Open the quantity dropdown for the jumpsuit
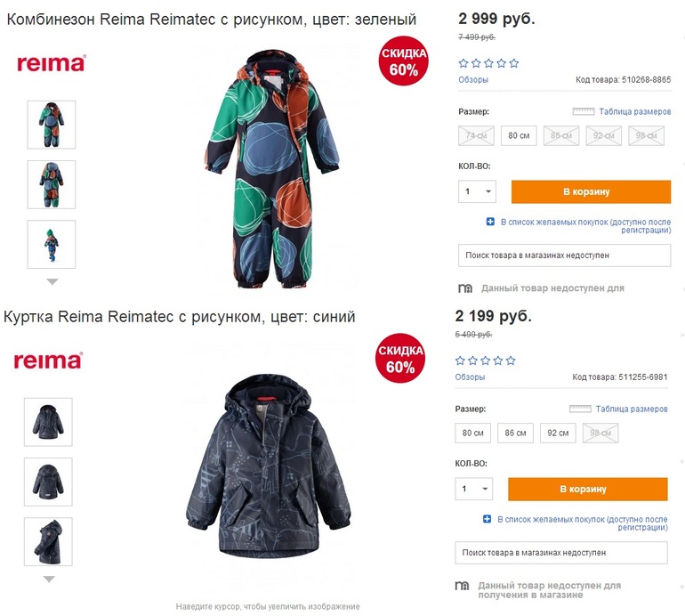This screenshot has width=685, height=616. point(479,191)
